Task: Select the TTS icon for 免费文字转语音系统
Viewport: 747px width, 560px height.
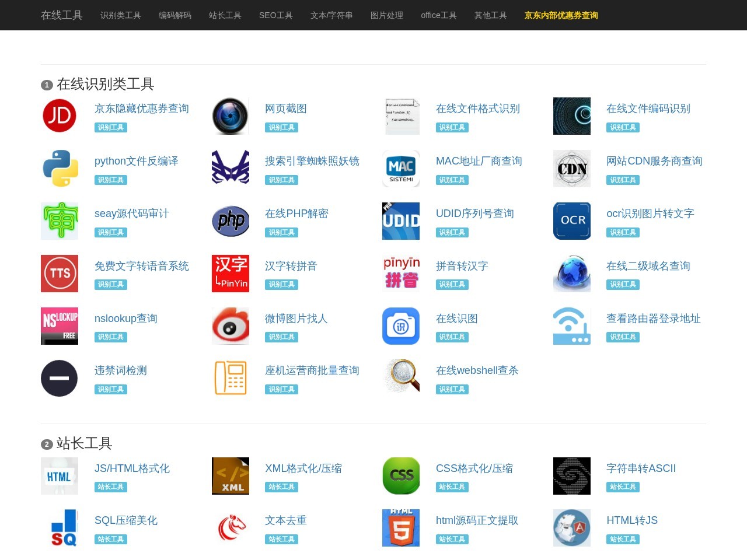Action: (59, 273)
